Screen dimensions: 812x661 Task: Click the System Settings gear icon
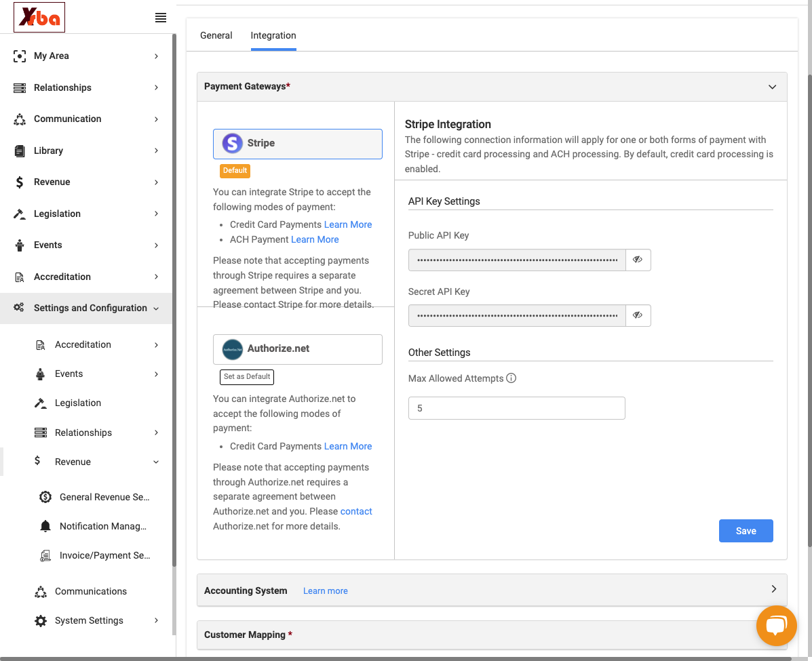click(x=41, y=620)
